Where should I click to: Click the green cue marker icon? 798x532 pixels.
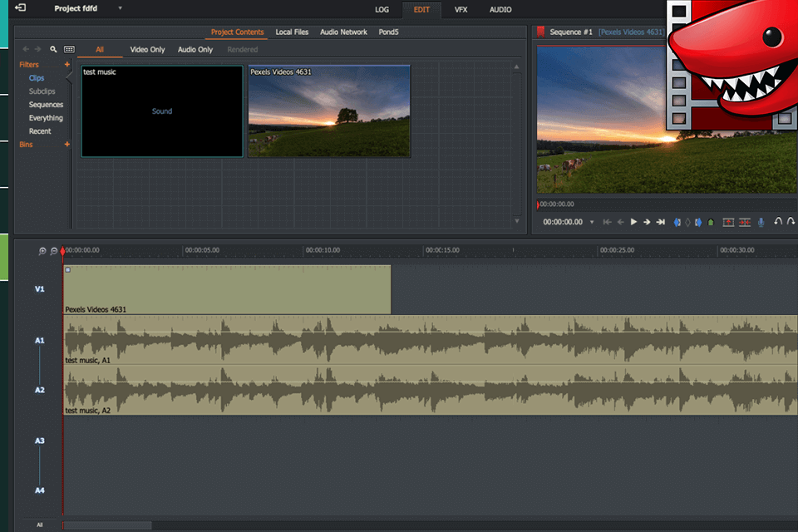tap(711, 222)
